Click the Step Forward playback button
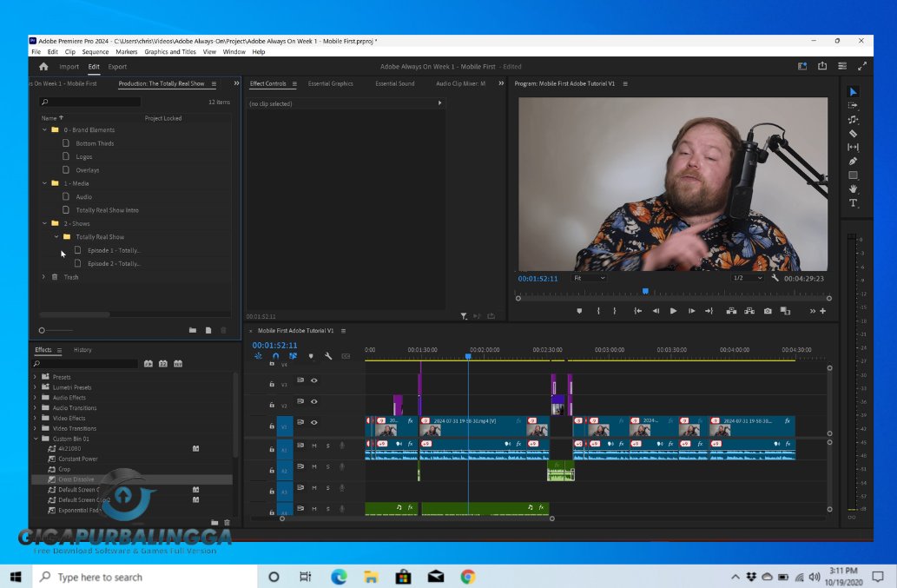 click(691, 309)
